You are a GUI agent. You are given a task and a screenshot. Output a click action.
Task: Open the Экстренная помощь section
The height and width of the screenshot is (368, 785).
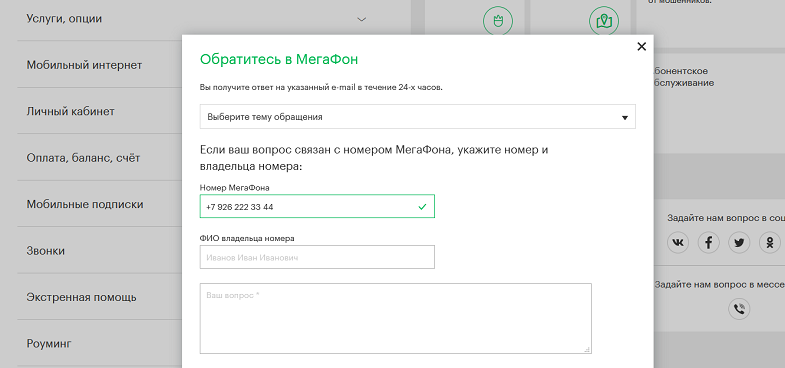[x=81, y=297]
